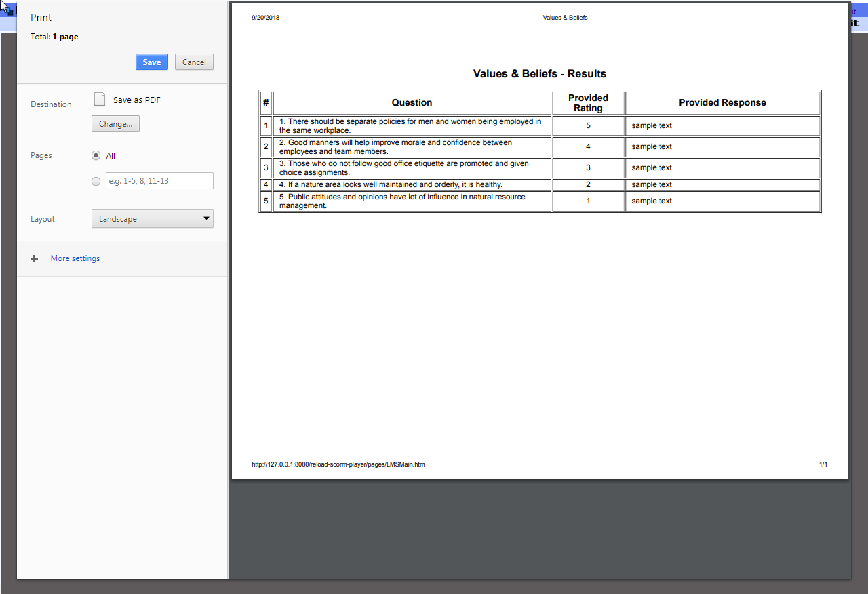Screen dimensions: 868x594
Task: Click 'sample text' response in row 1
Action: tap(652, 125)
